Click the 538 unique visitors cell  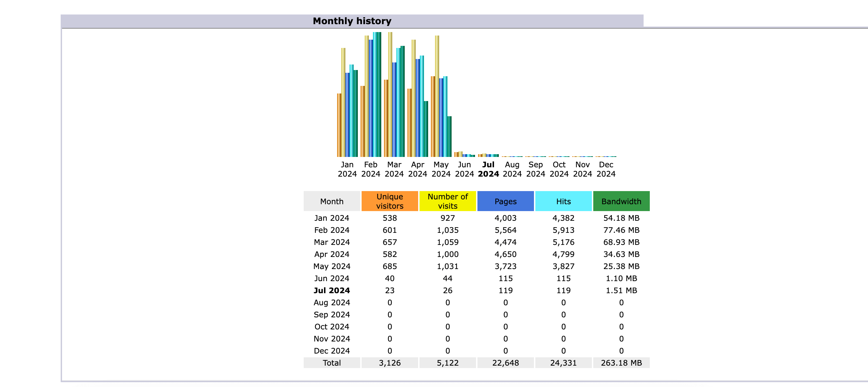coord(390,218)
